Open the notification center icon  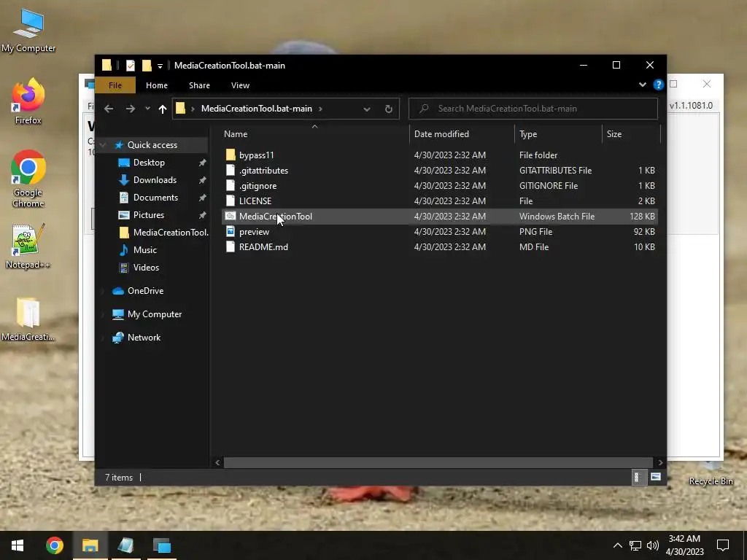coord(723,545)
